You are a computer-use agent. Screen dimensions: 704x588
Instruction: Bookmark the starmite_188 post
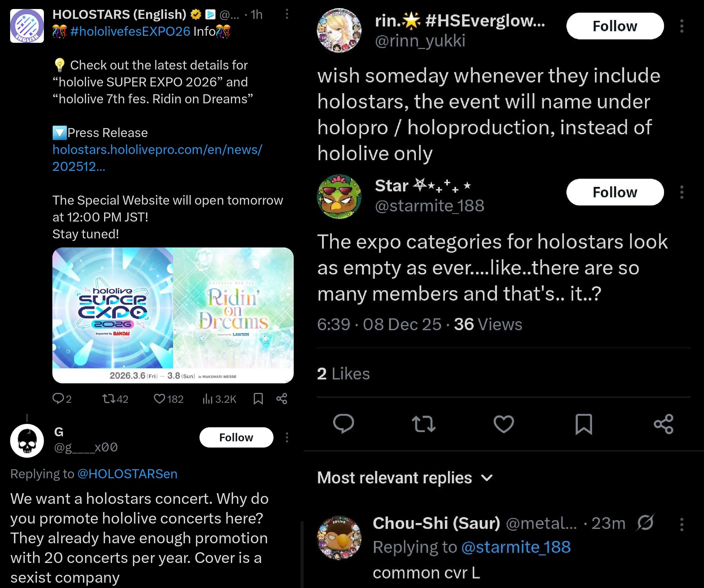pos(584,424)
